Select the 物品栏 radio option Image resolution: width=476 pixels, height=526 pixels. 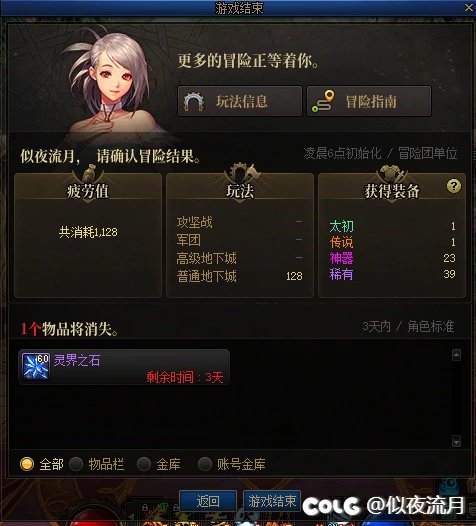tap(76, 464)
